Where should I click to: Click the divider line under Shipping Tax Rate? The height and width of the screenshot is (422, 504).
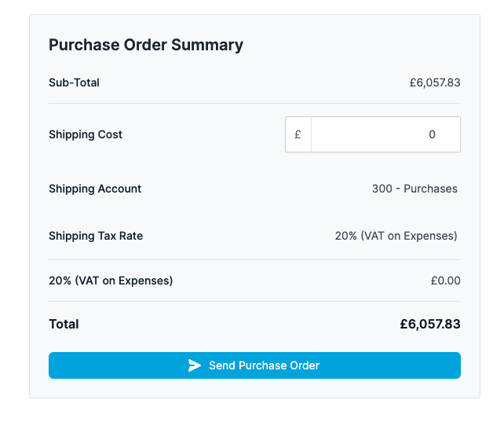pyautogui.click(x=254, y=259)
